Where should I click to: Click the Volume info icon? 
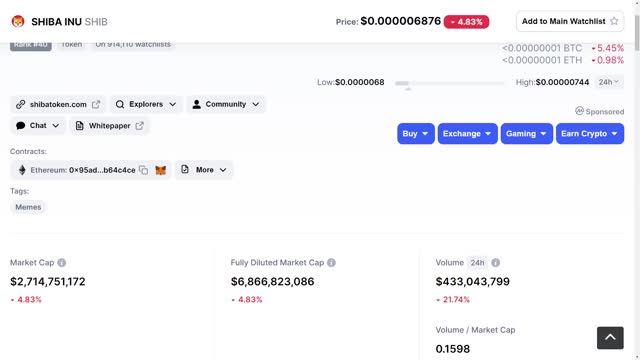coord(496,263)
